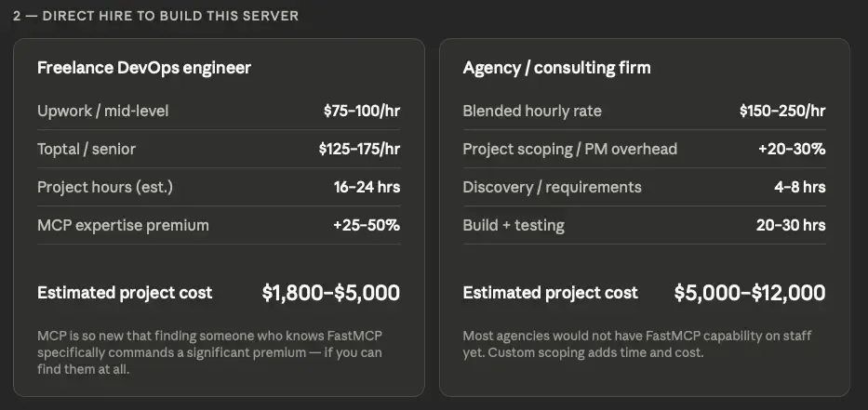The image size is (868, 410).
Task: Select the $150–250/hr agency rate
Action: (x=781, y=111)
